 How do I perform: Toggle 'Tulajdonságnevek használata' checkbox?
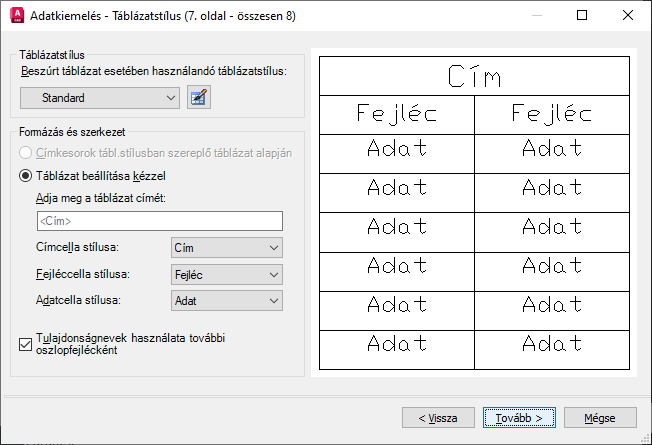click(x=26, y=345)
